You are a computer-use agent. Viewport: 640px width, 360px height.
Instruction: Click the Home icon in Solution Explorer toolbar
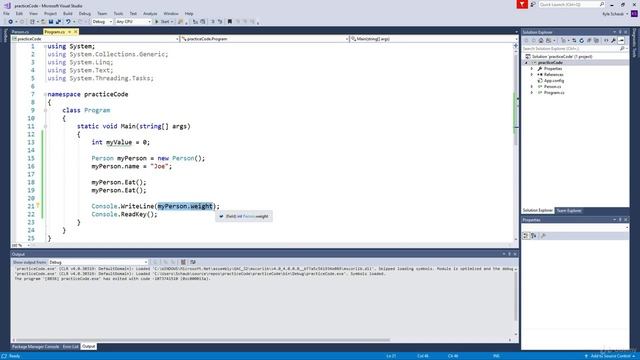(541, 40)
